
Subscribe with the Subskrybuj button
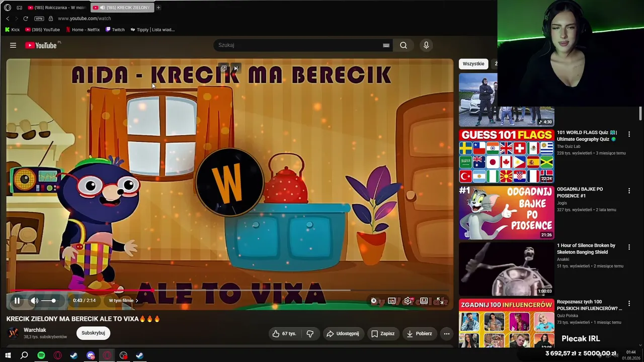[93, 333]
